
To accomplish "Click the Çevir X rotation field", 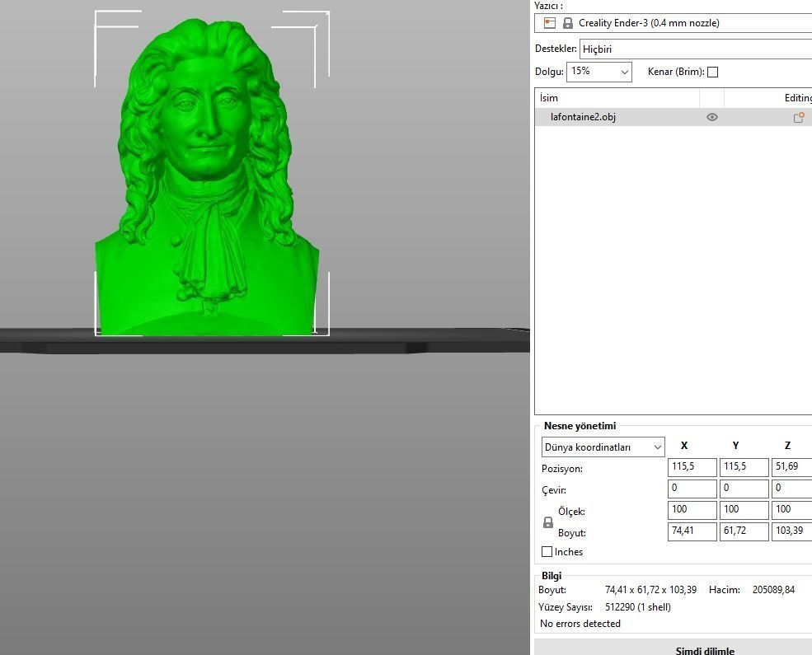I will pos(692,489).
